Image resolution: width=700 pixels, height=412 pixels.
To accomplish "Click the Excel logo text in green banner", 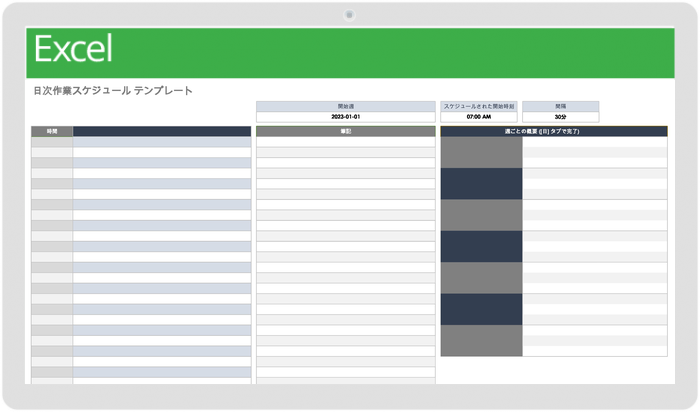I will [x=73, y=49].
